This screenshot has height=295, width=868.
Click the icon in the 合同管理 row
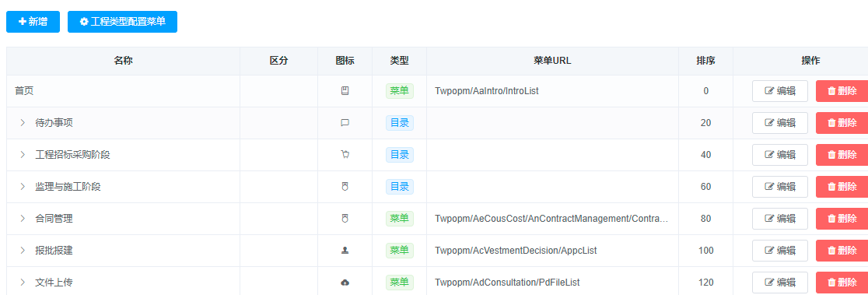coord(345,219)
